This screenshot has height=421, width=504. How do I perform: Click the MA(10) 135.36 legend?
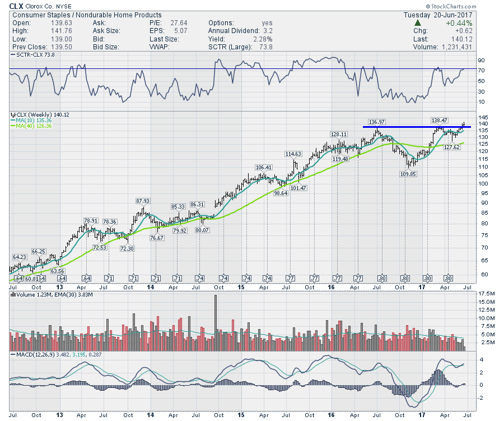point(31,120)
